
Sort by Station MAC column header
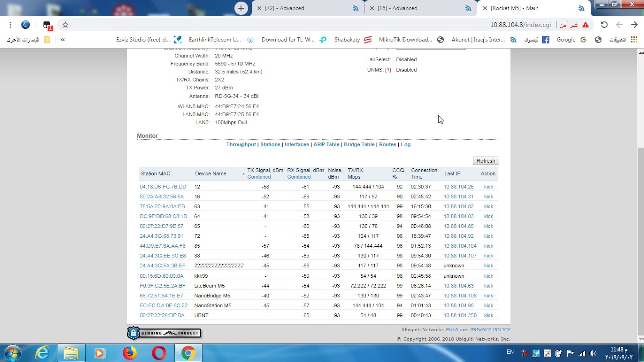[x=155, y=174]
